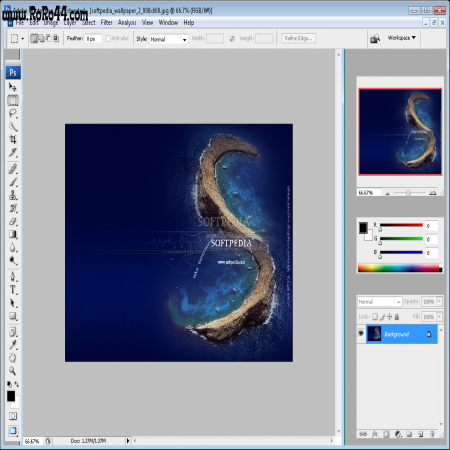Toggle lock position
The image size is (450, 450).
click(389, 317)
